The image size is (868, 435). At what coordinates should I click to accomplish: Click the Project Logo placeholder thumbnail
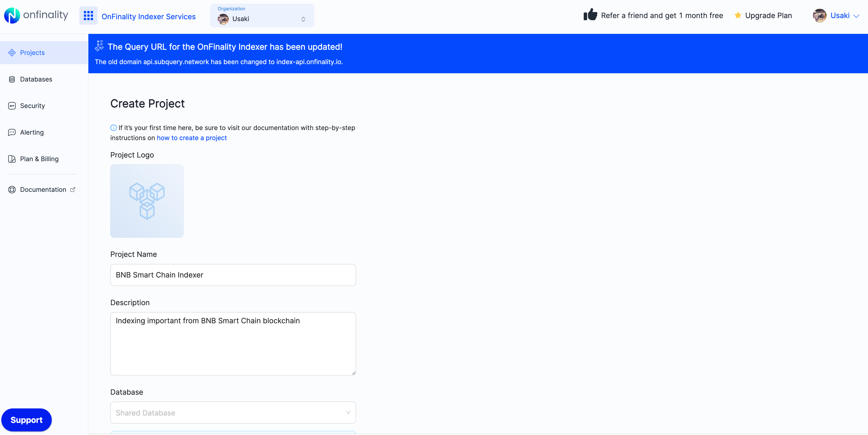(147, 201)
